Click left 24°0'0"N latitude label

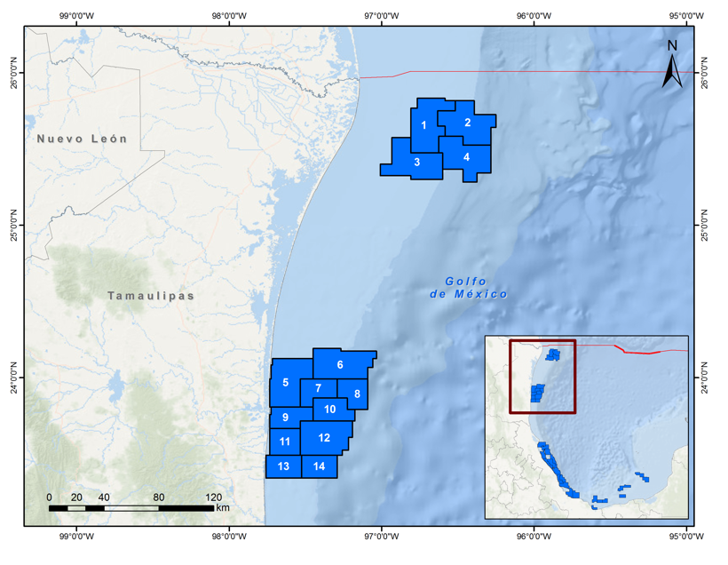(13, 378)
